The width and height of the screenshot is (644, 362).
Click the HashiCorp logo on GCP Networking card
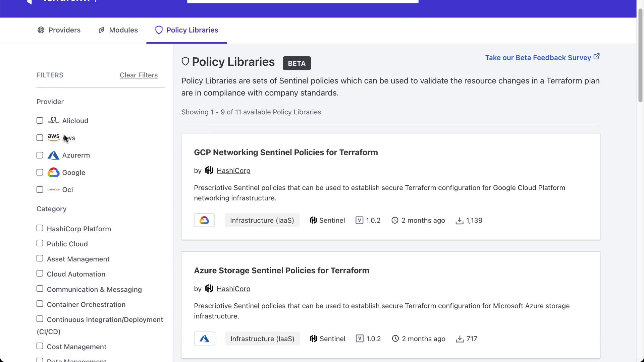pos(209,171)
